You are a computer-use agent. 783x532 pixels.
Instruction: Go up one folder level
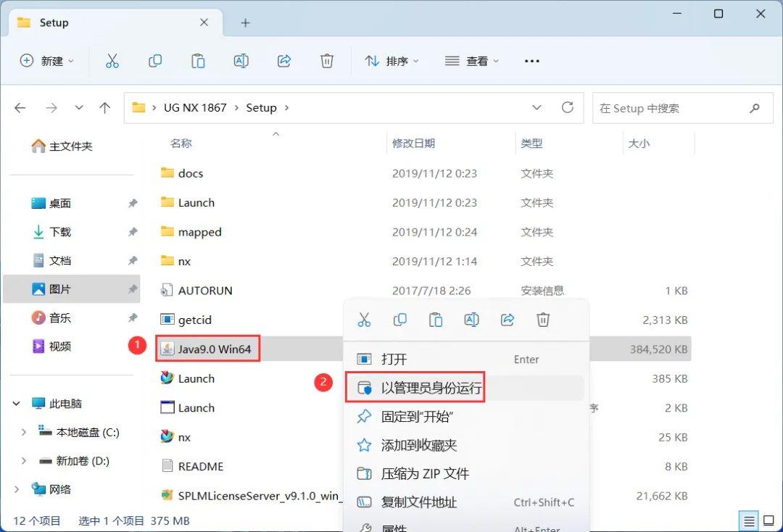coord(104,108)
